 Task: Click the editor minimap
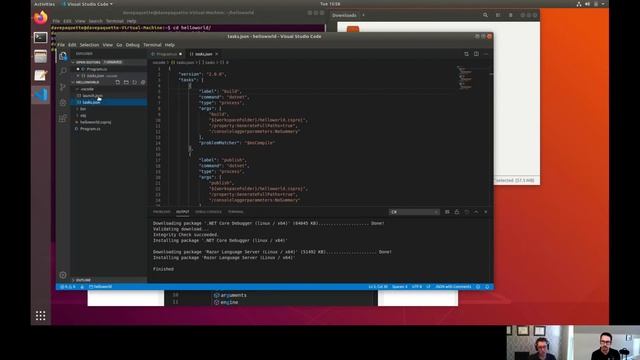(465, 78)
